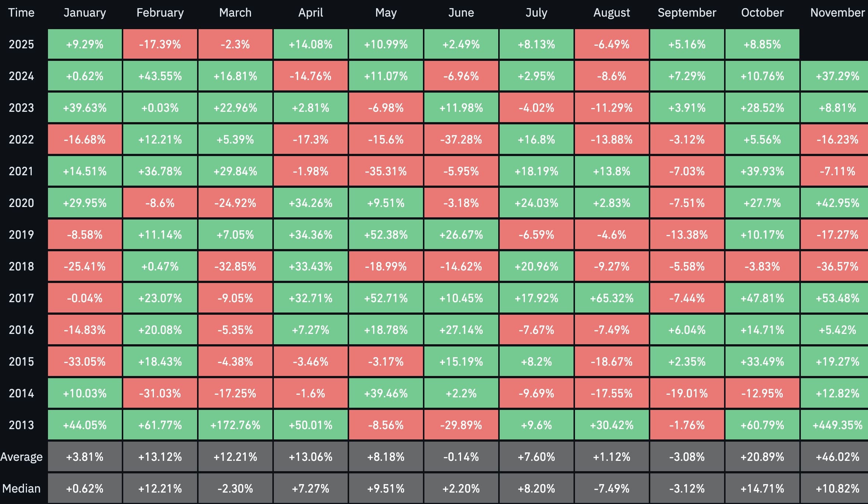Click the 2024 February +43.55% cell
Viewport: 868px width, 504px height.
(x=160, y=76)
